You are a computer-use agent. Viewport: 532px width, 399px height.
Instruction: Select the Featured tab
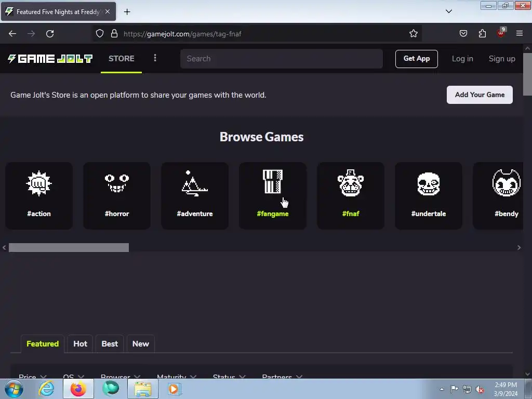click(43, 344)
